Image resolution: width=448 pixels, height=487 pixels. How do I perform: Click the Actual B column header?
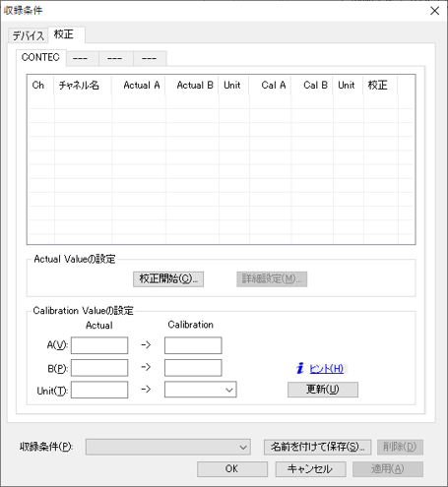pos(192,86)
